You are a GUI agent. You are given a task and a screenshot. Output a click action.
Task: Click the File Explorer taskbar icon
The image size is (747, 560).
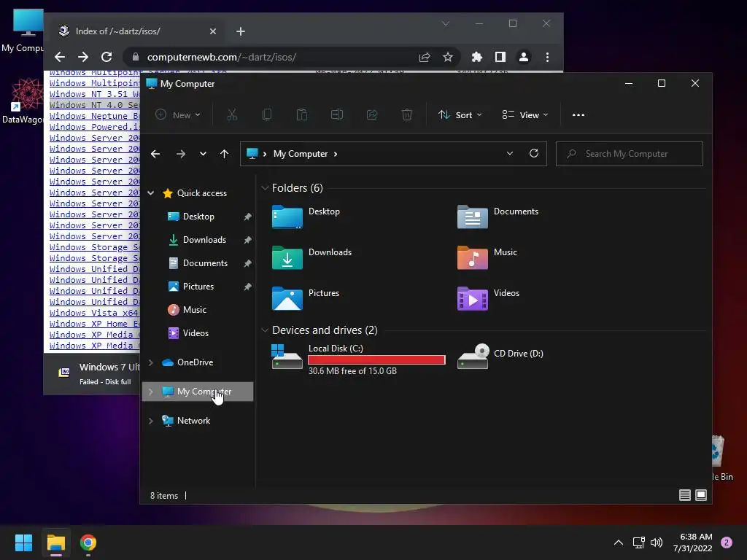(56, 542)
